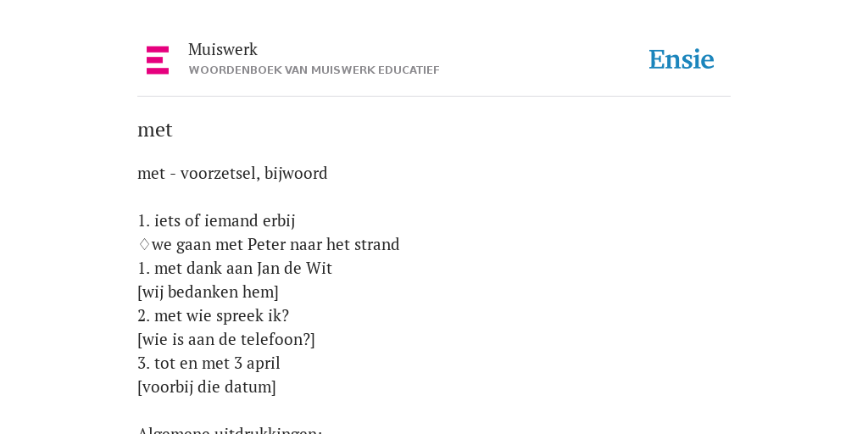Click the line 'met dank aan Jan de Wit'

(x=242, y=269)
